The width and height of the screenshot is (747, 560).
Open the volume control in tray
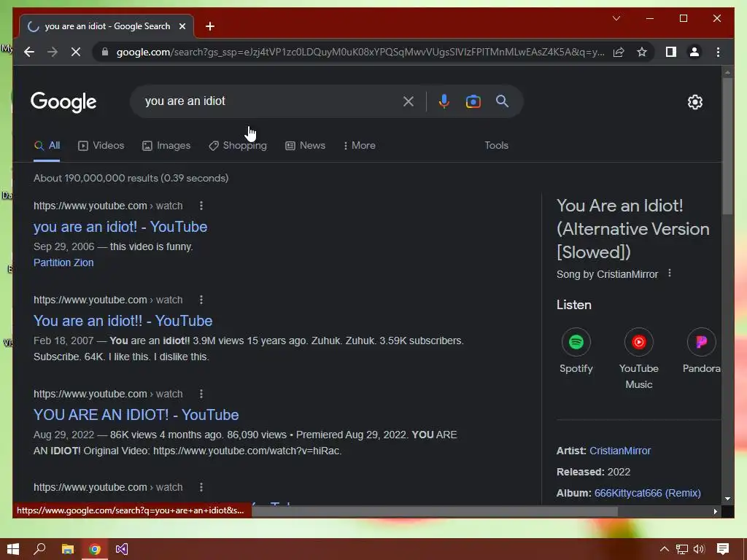click(x=699, y=549)
